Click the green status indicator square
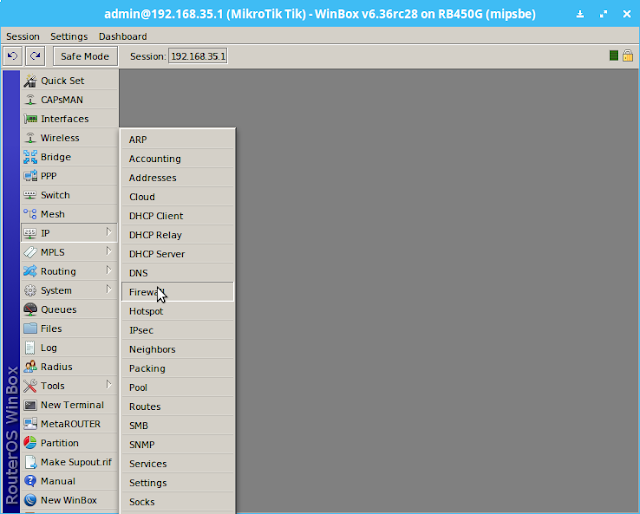640x514 pixels. pos(613,56)
